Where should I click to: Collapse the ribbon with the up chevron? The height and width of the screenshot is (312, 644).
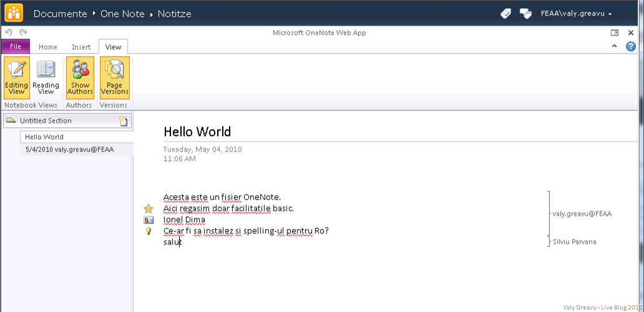tap(615, 46)
